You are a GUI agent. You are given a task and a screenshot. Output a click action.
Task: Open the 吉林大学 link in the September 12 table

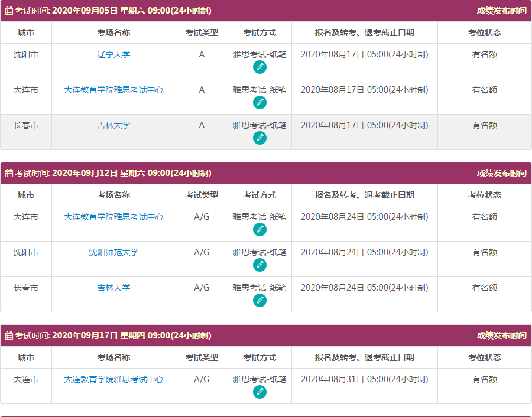113,288
